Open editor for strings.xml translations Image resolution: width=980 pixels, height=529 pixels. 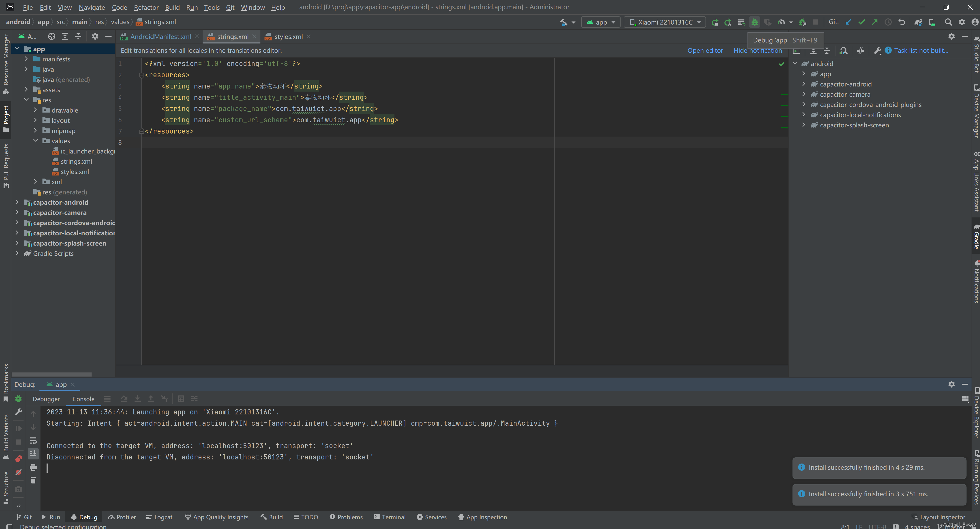point(706,50)
